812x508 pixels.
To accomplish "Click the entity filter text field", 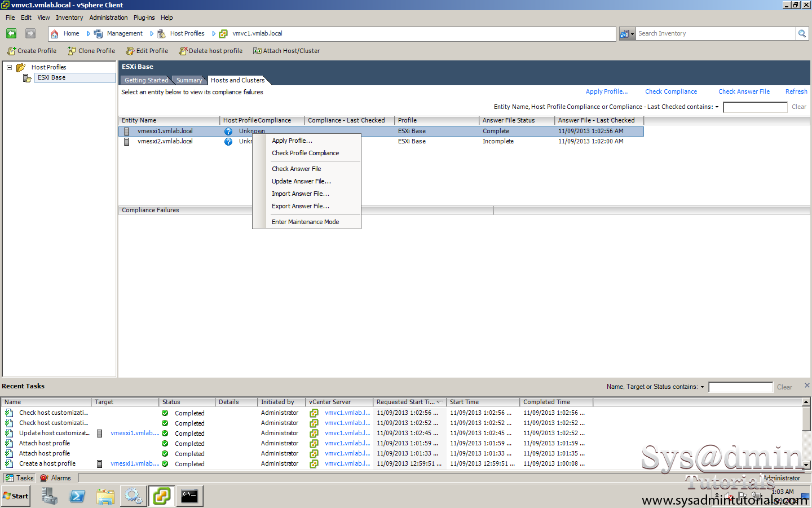I will coord(755,107).
